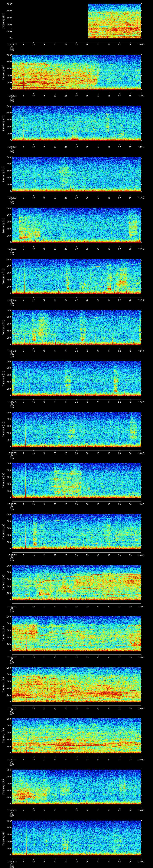Screen dimensions: 153x868
Task: Open the spectrogram panel starting at 10:16:00
Action: pyautogui.click(x=76, y=378)
